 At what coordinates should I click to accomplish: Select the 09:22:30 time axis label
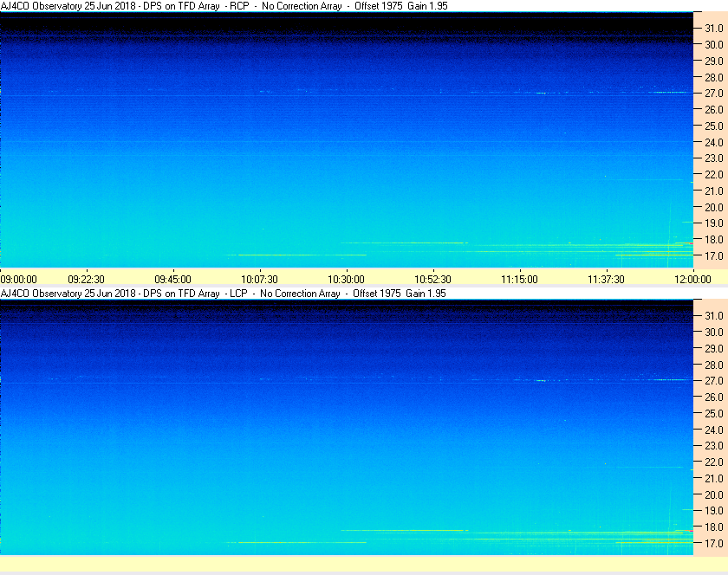[x=87, y=280]
